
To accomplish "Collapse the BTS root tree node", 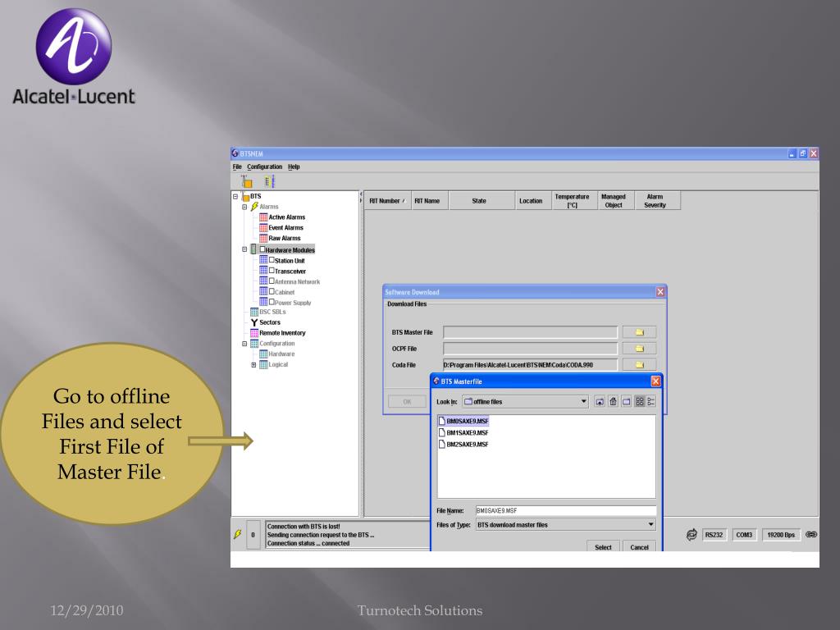I will click(x=235, y=197).
